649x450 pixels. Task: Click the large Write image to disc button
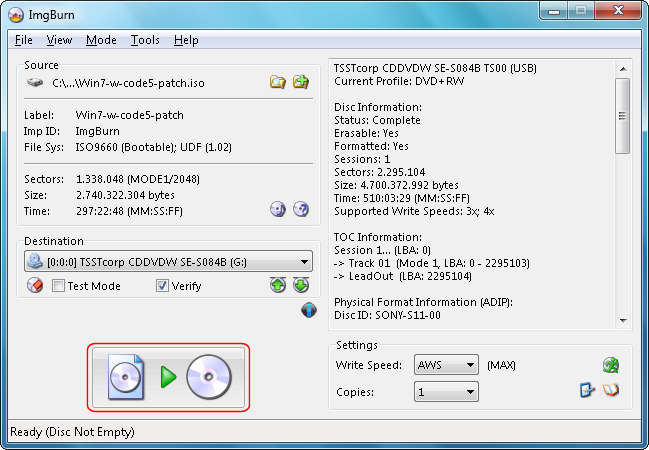click(168, 378)
